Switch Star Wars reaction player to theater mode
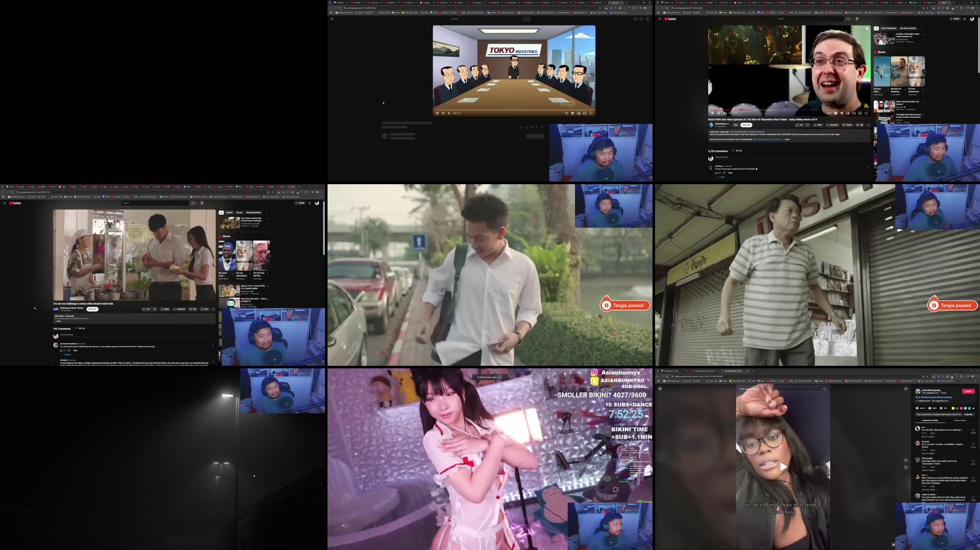 pos(854,113)
